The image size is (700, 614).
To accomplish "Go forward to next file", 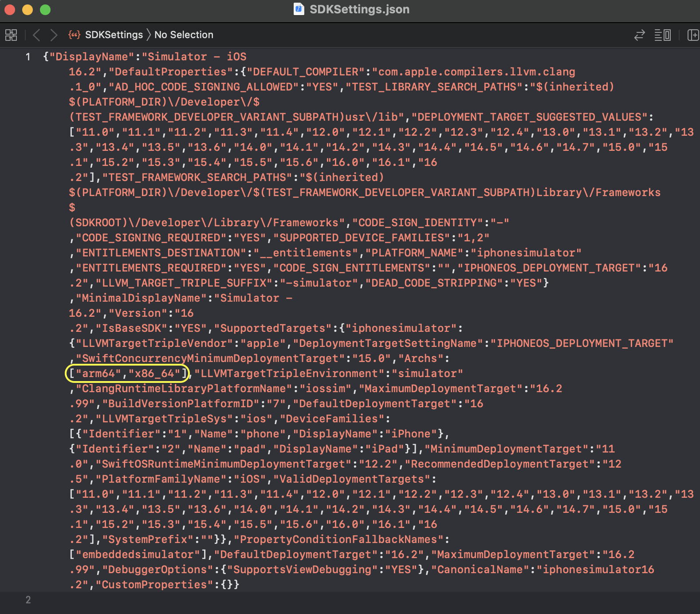I will (x=54, y=35).
